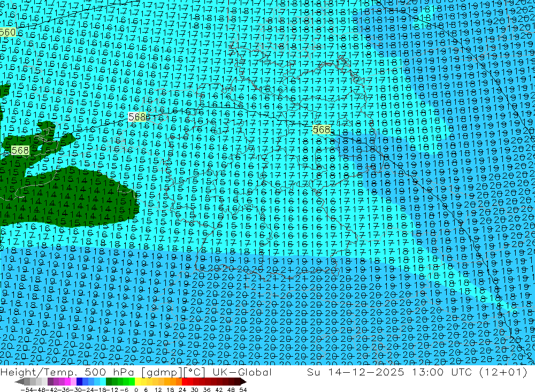Click the Height/Temp. 500 hPa title text
The height and width of the screenshot is (392, 535).
pyautogui.click(x=67, y=372)
